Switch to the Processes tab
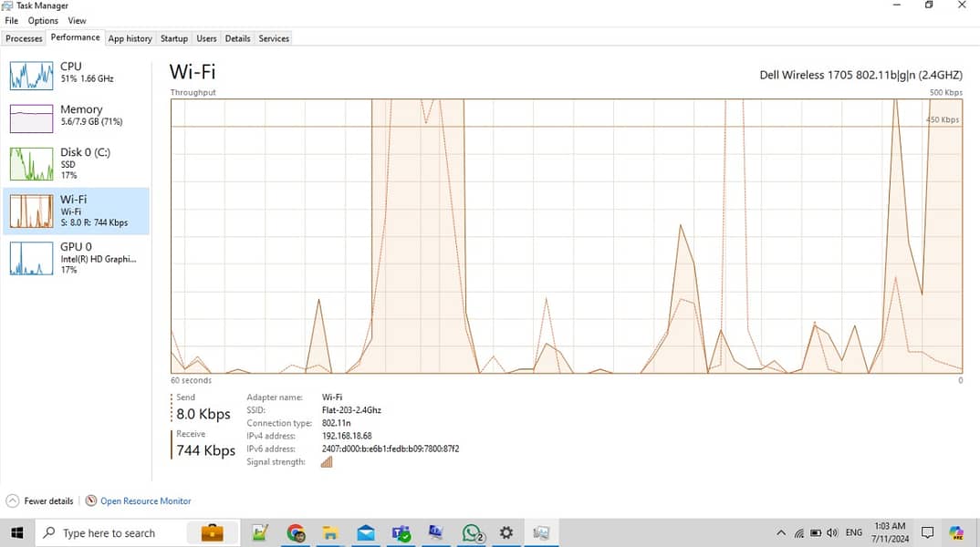980x547 pixels. [x=24, y=38]
